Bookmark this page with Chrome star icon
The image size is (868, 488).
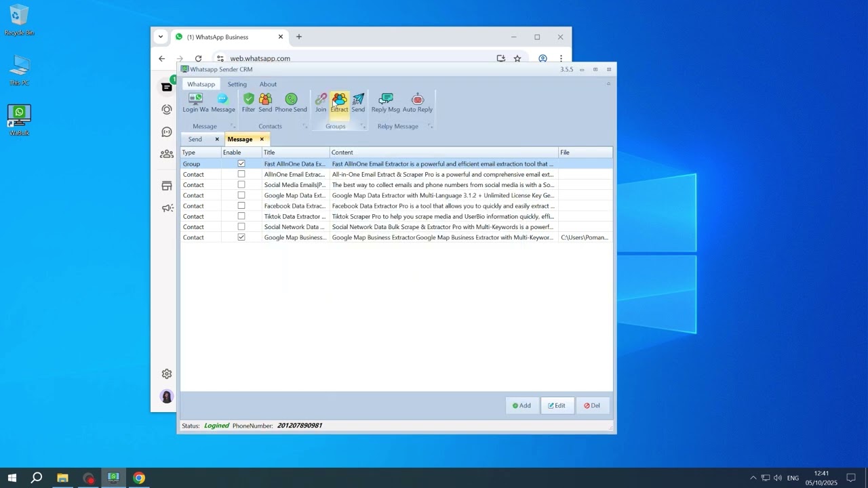tap(517, 58)
